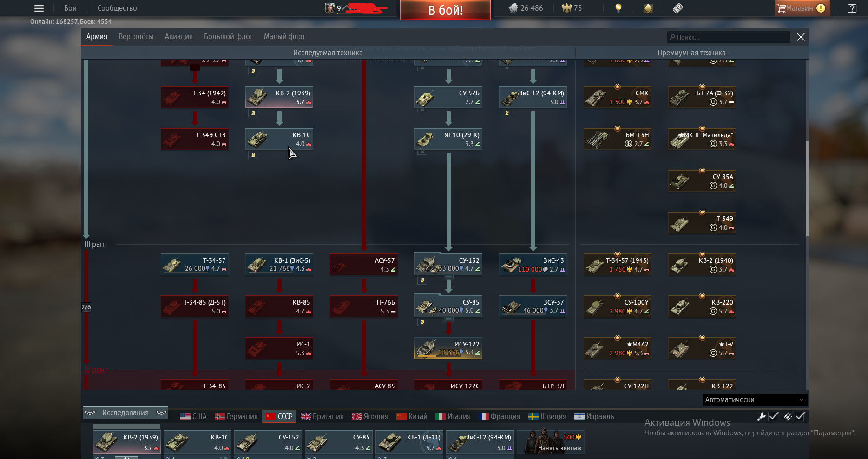Select the ЗСУ-37 anti-air vehicle
The width and height of the screenshot is (868, 459).
533,306
